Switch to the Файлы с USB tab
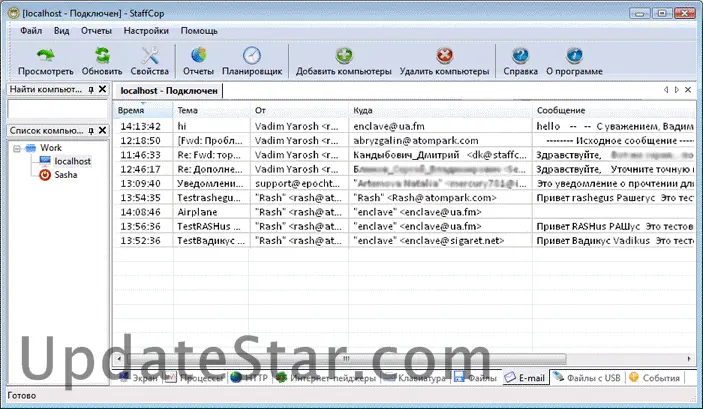 click(x=587, y=378)
